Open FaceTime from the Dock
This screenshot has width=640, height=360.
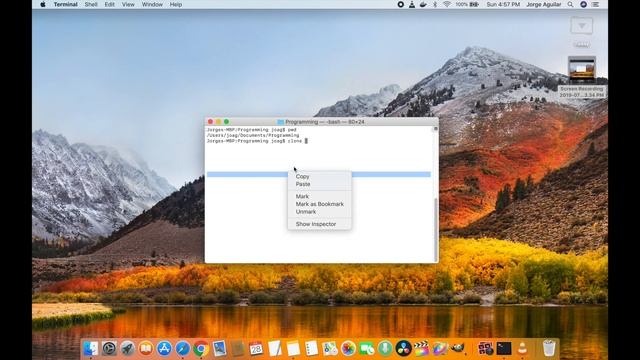coord(367,348)
